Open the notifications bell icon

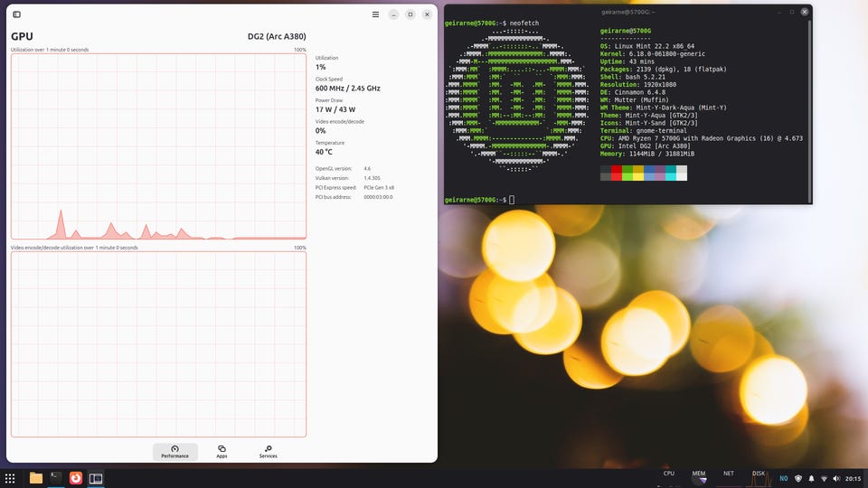pyautogui.click(x=811, y=478)
